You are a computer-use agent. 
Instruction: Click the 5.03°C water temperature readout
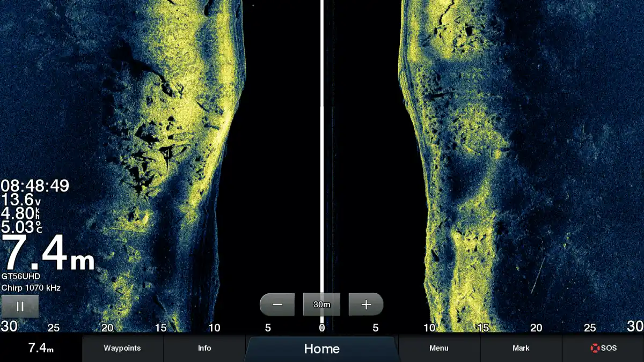click(x=21, y=227)
